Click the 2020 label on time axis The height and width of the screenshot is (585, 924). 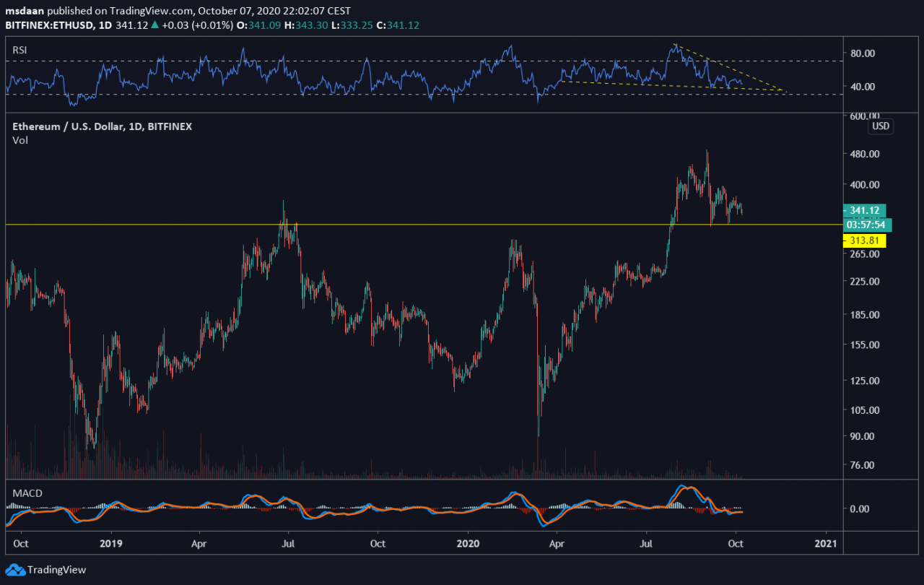coord(468,542)
